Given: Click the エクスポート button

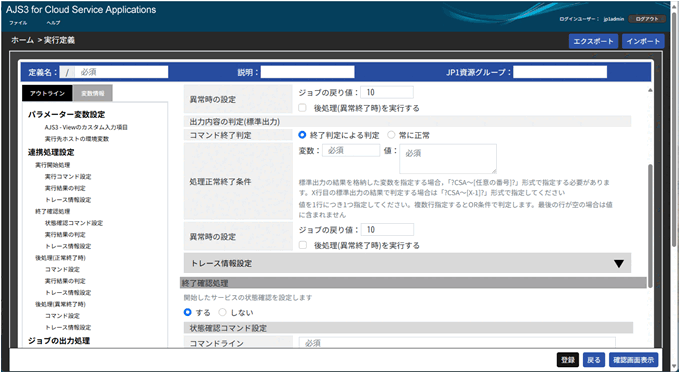Looking at the screenshot, I should click(593, 42).
